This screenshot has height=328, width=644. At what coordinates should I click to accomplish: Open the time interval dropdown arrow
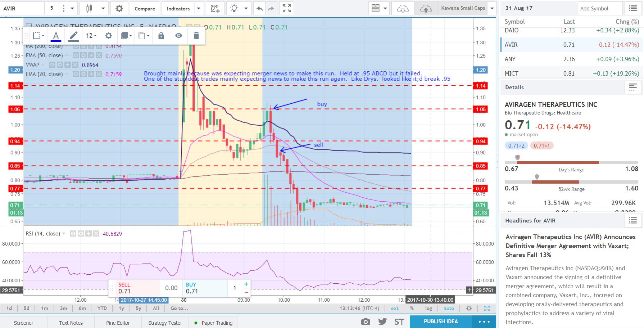72,9
